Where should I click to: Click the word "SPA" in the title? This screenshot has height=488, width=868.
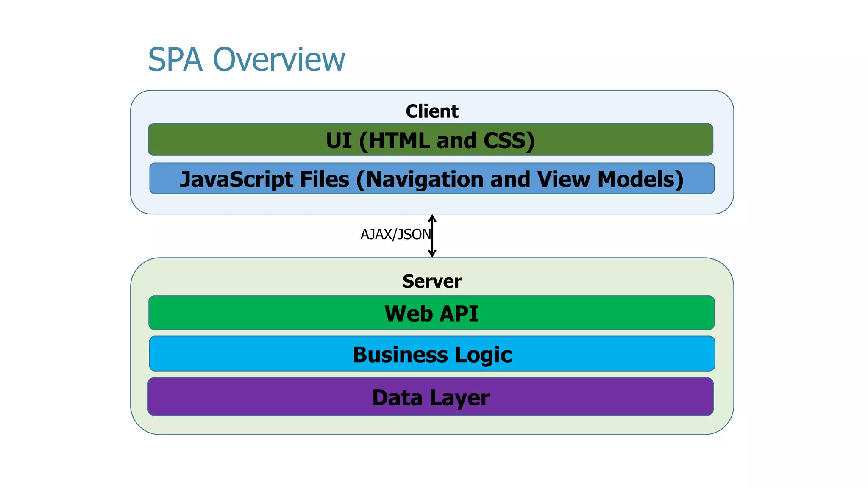tap(175, 60)
